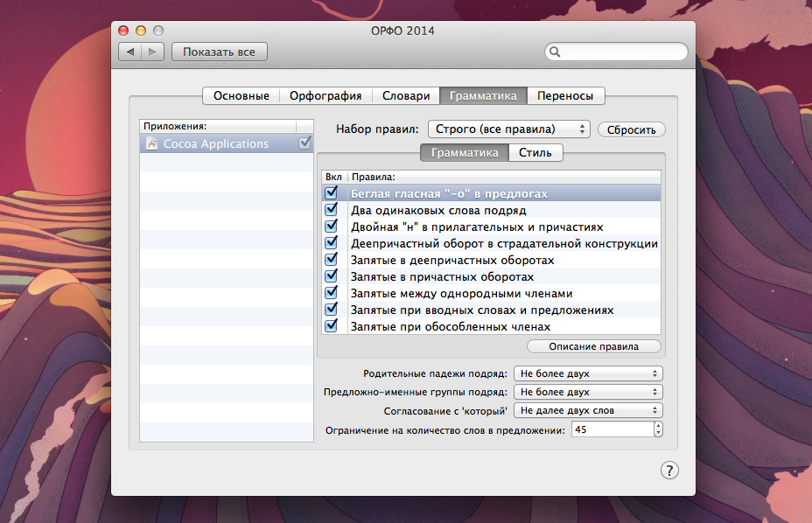Click the magnifier icon in search field
Viewport: 812px width, 523px height.
(555, 52)
